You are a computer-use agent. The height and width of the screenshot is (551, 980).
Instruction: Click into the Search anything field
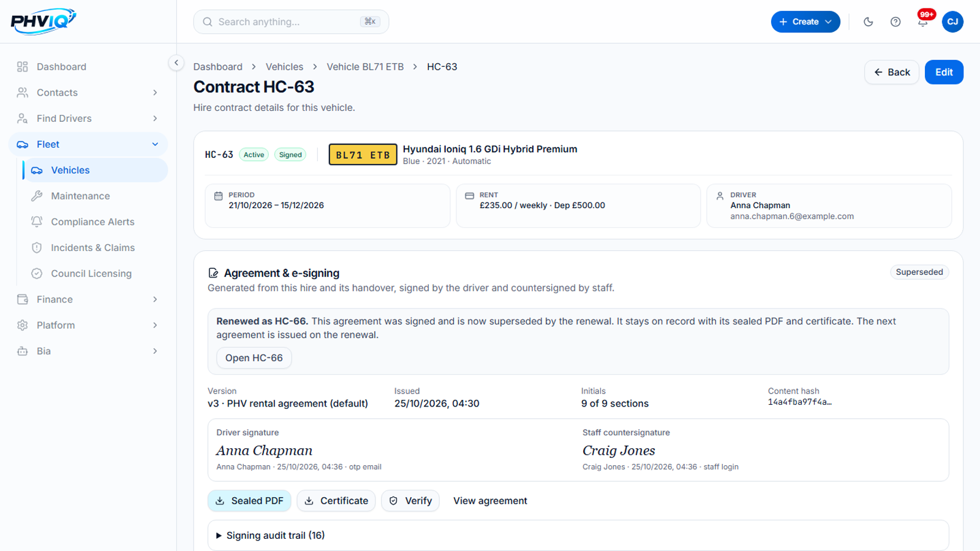291,22
